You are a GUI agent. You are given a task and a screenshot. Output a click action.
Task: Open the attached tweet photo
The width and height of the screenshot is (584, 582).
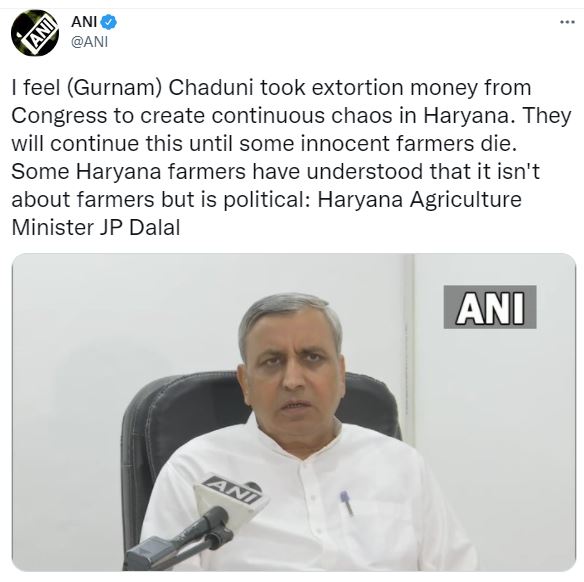pos(294,412)
